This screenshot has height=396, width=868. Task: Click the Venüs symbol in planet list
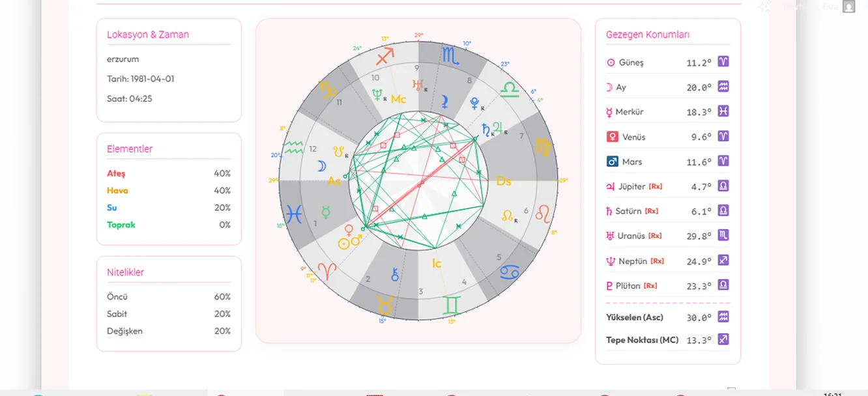tap(612, 136)
